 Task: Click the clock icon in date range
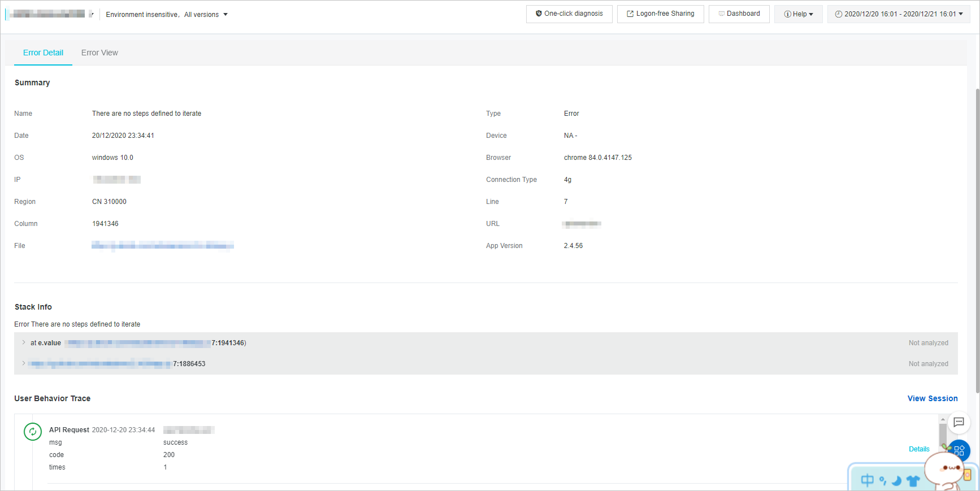[839, 14]
